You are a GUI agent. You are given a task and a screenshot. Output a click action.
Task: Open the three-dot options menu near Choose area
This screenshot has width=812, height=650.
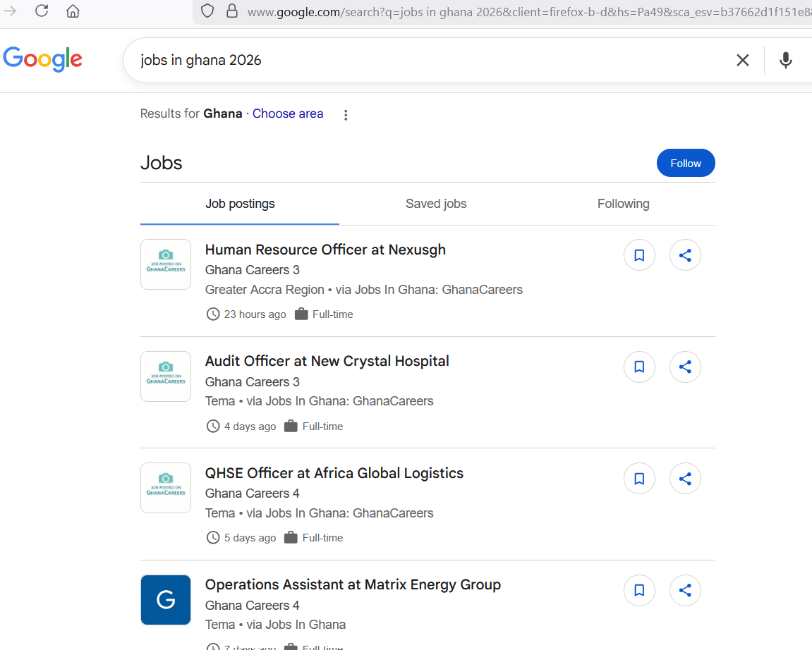click(x=346, y=114)
